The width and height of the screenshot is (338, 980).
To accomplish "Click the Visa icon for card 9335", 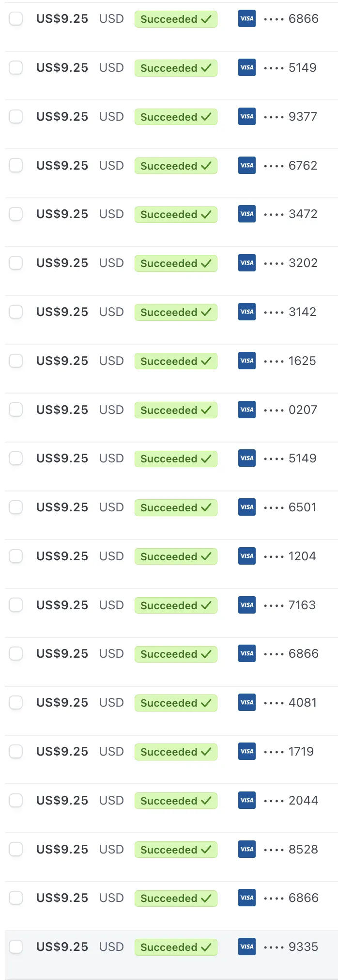I will (x=247, y=947).
